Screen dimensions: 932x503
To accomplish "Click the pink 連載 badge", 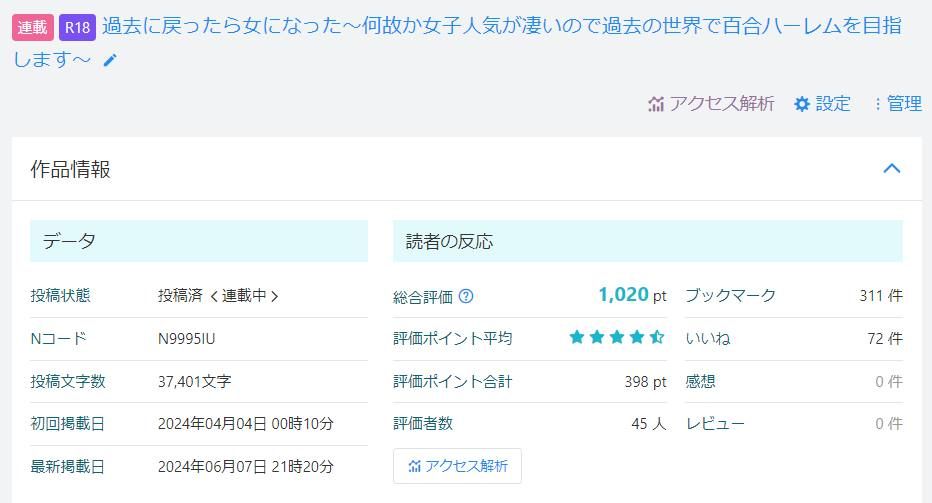I will [33, 27].
